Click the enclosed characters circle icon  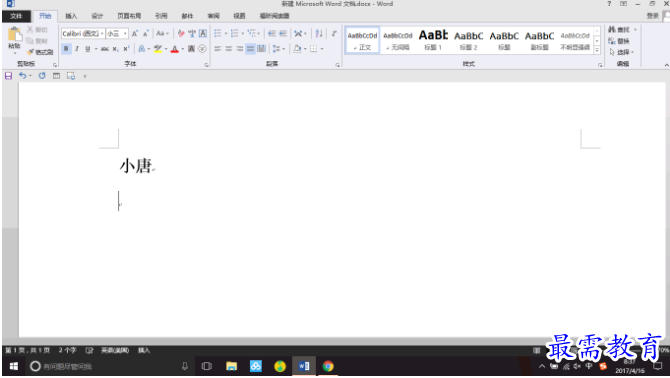[202, 49]
